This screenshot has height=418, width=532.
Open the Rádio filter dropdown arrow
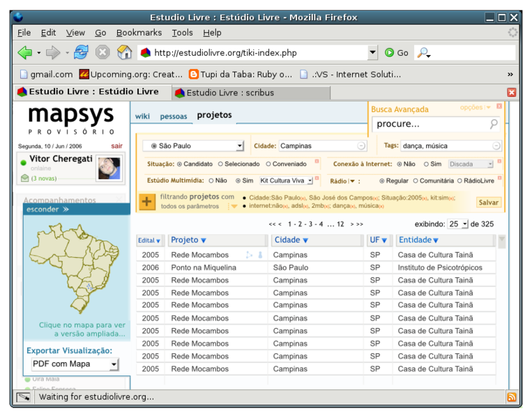tap(352, 181)
